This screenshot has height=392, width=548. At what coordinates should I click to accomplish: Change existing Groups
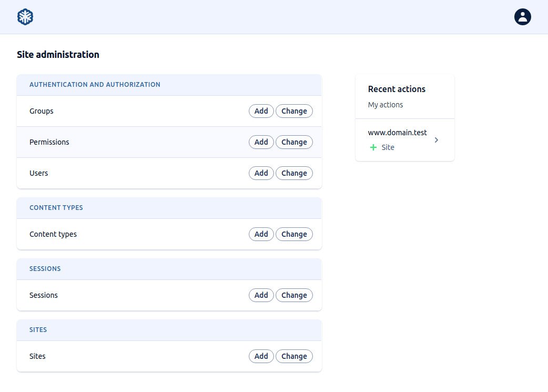(294, 111)
